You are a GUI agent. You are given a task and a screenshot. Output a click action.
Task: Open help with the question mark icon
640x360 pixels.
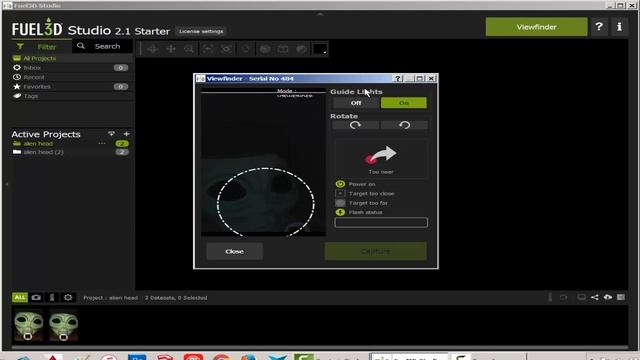click(599, 27)
